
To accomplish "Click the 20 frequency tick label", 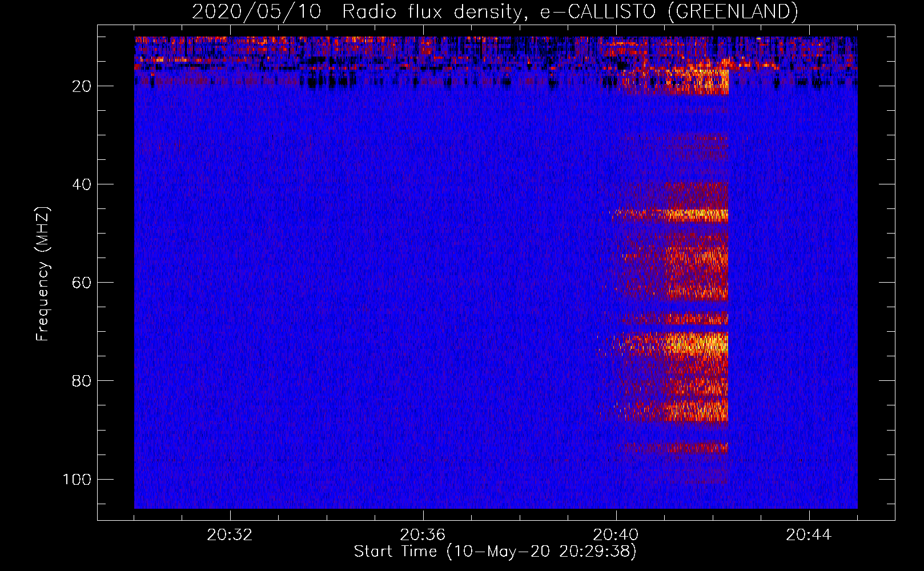I will pyautogui.click(x=82, y=86).
